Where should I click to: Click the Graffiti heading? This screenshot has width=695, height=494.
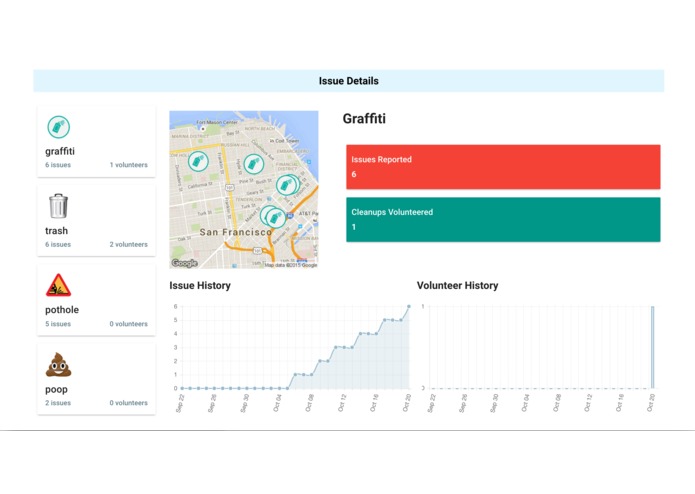pyautogui.click(x=364, y=119)
